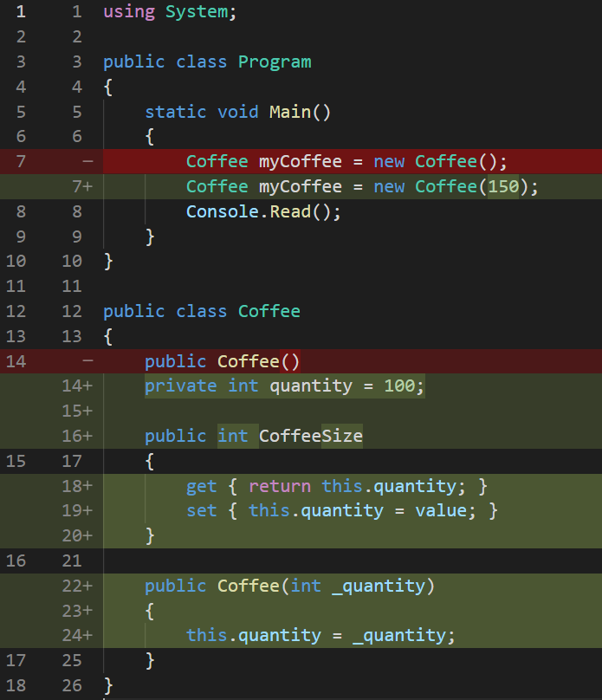The height and width of the screenshot is (700, 602).
Task: Click the empty added line 15+ gutter
Action: 77,412
